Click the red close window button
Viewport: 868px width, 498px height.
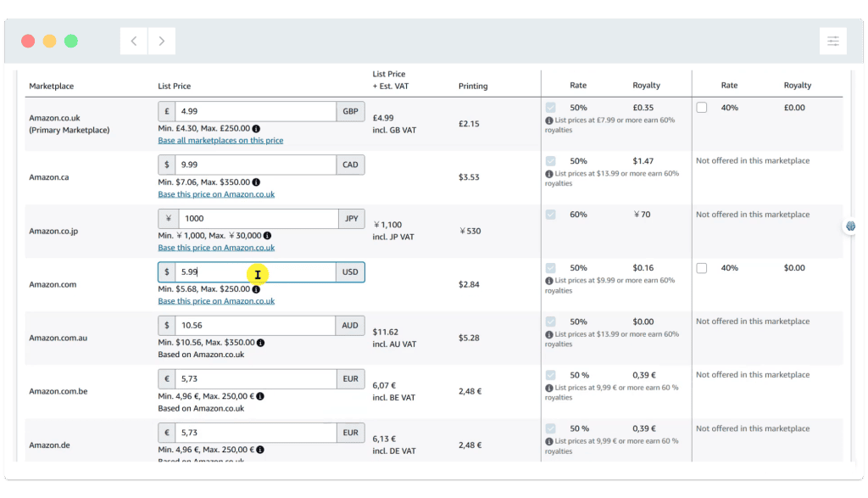[x=28, y=41]
